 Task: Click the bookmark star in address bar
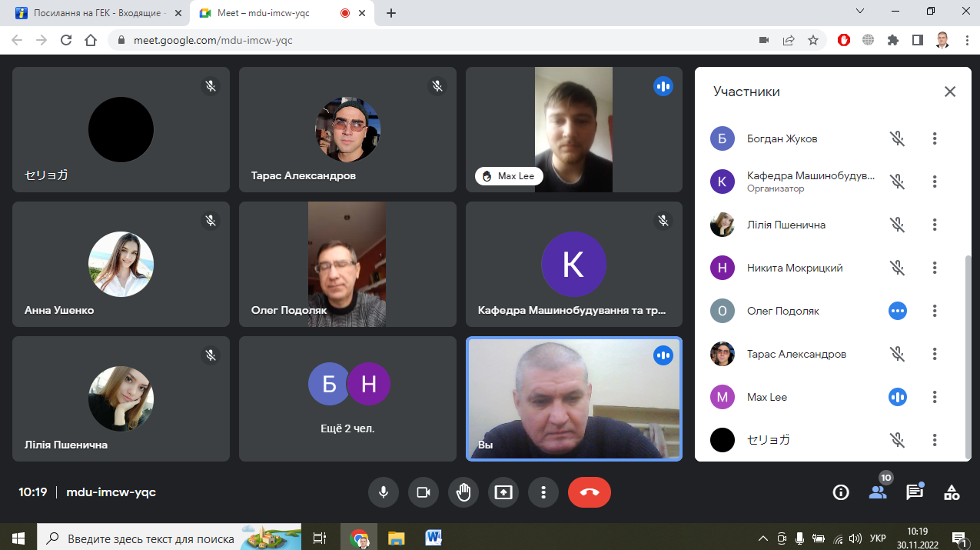point(812,40)
